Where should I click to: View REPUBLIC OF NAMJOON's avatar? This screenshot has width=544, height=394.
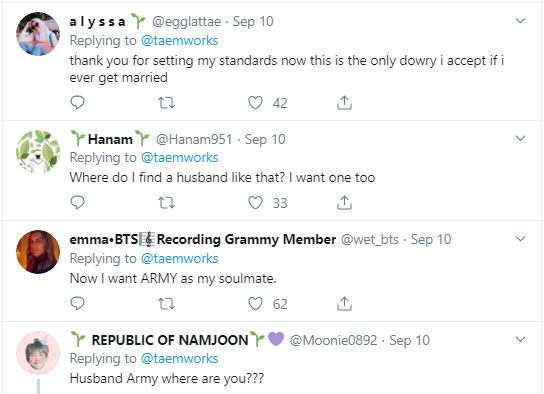click(38, 353)
